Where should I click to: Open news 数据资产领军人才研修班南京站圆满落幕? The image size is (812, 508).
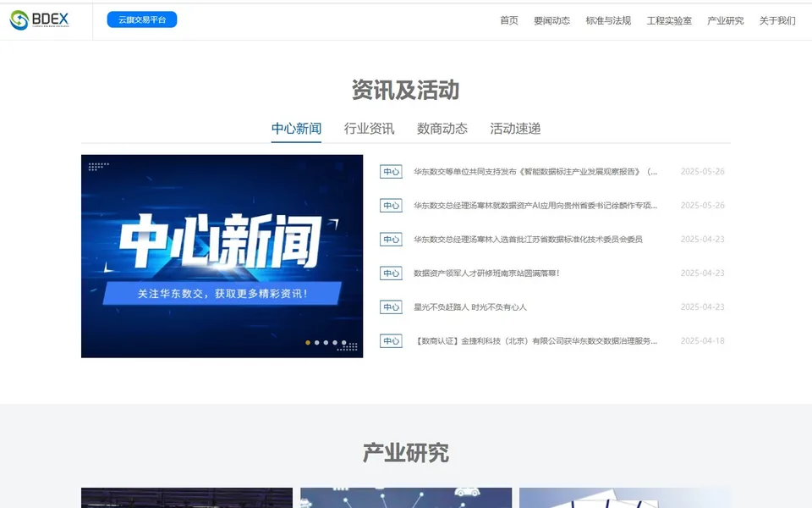486,273
